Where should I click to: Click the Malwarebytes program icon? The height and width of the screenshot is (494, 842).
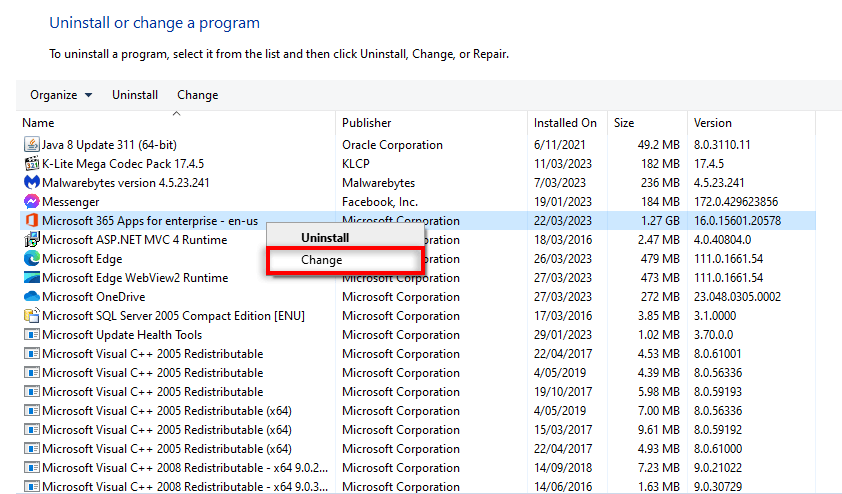31,183
